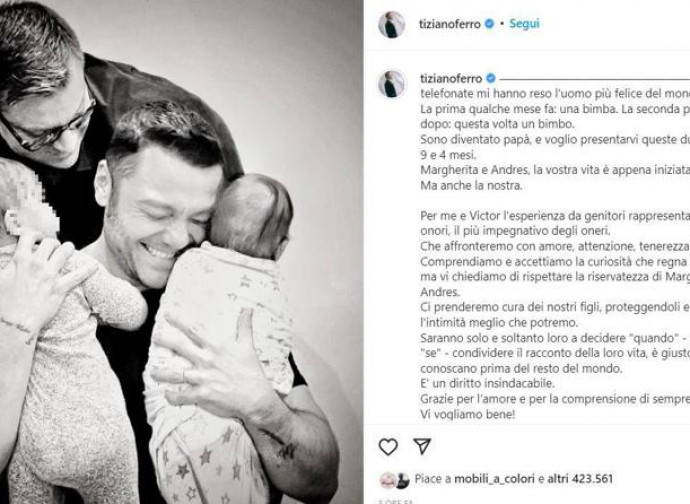Click the verified badge beside the header username

coord(489,24)
